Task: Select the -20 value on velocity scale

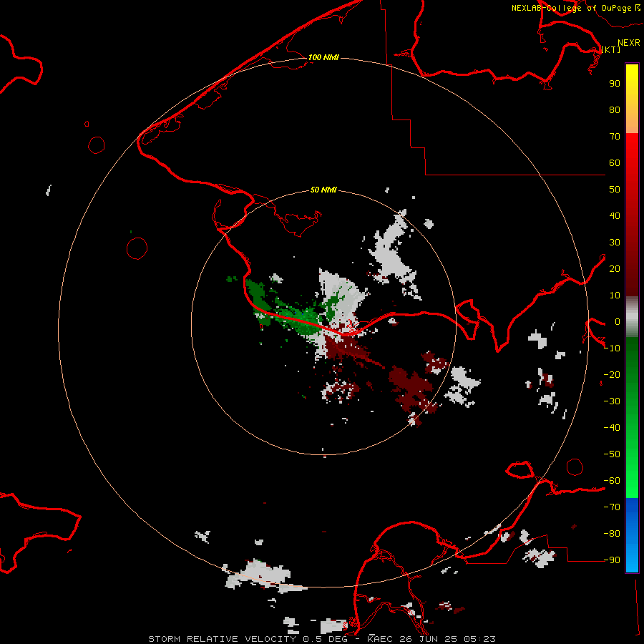Action: click(x=612, y=374)
